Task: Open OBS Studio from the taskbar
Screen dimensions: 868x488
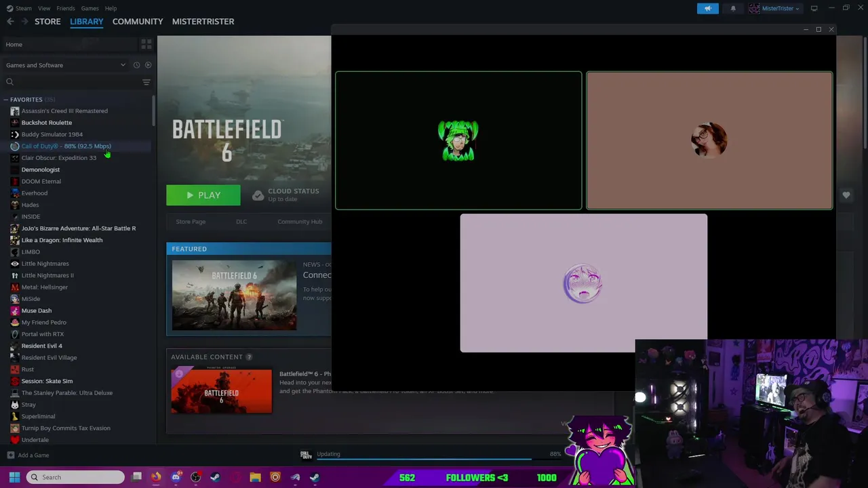Action: pyautogui.click(x=196, y=477)
